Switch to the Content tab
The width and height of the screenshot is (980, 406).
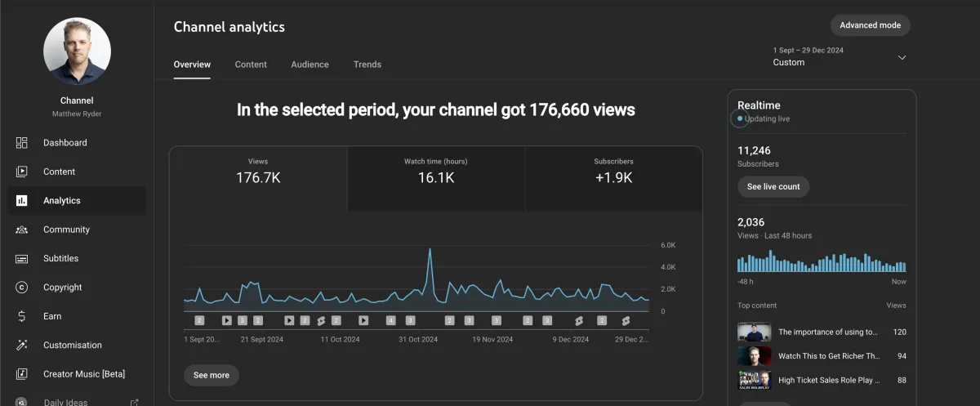tap(251, 65)
